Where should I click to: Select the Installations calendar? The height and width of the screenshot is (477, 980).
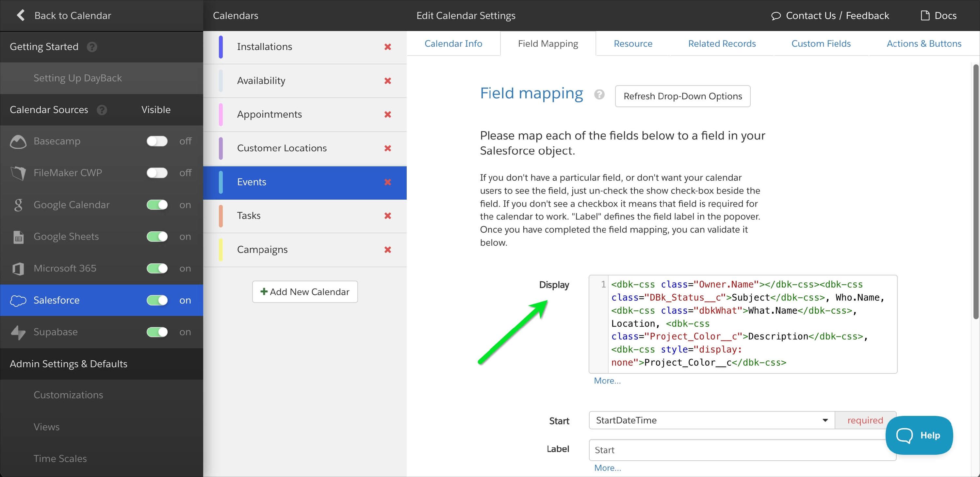[x=305, y=47]
